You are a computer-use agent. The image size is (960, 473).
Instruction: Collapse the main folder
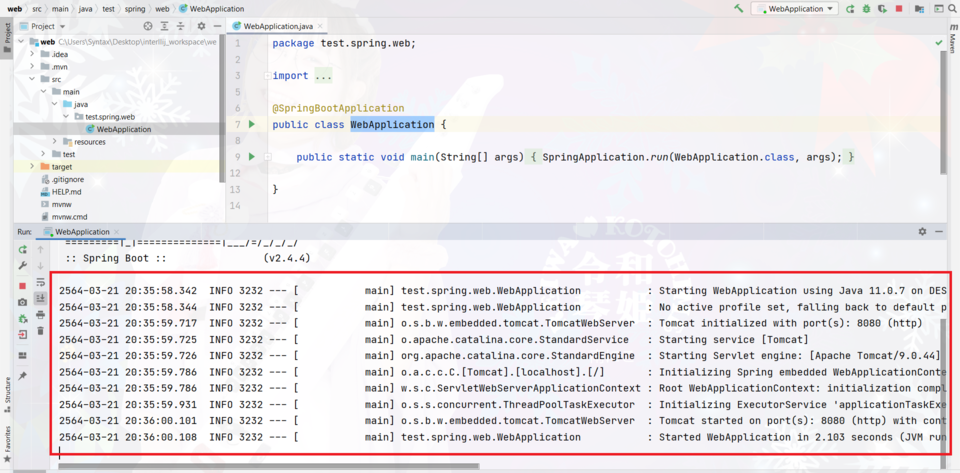click(43, 92)
